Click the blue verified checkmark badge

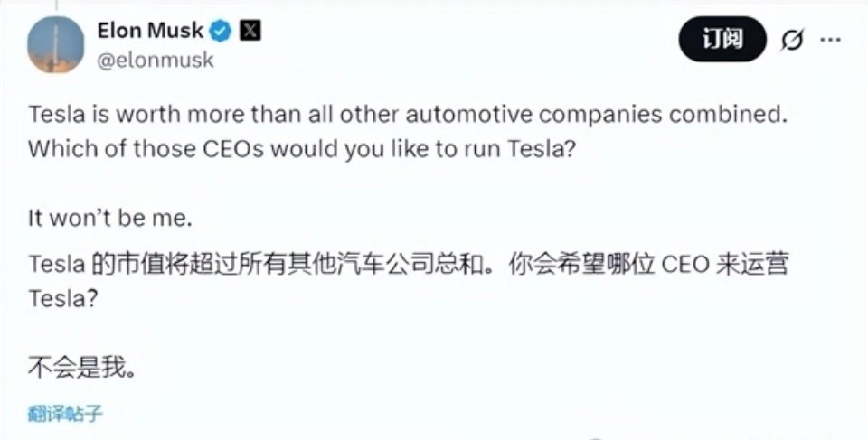(x=222, y=31)
